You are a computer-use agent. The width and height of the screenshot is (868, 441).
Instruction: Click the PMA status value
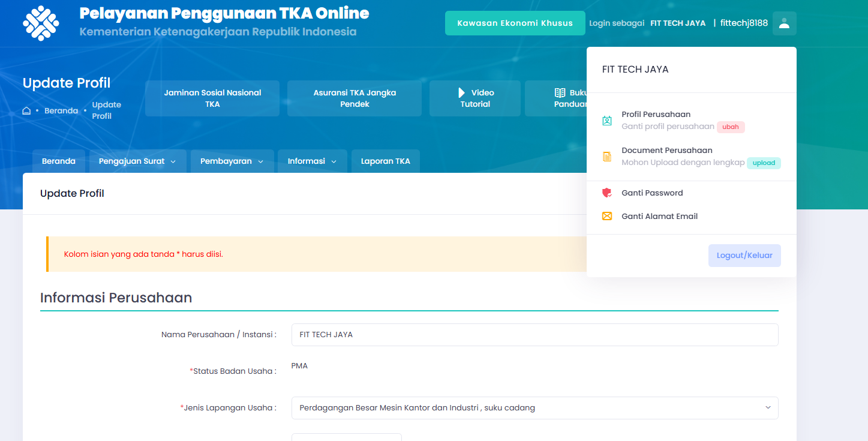point(299,366)
